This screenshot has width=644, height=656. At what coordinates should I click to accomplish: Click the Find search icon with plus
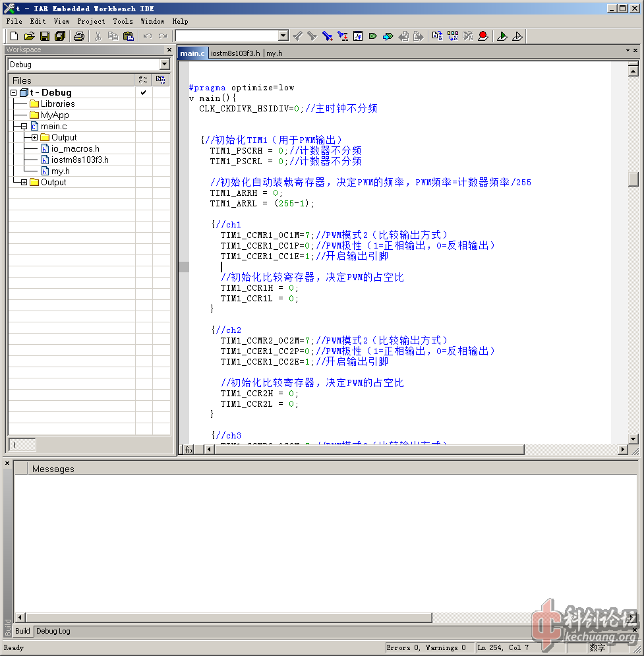(x=328, y=36)
